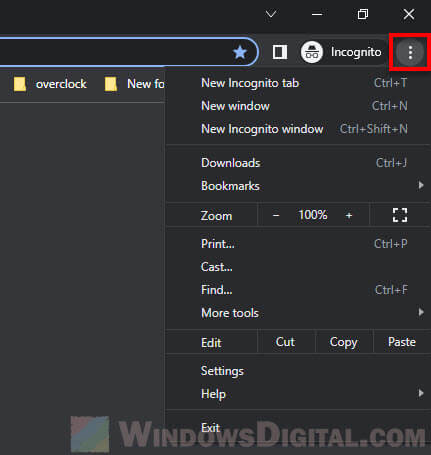The image size is (431, 455).
Task: Select New Incognito tab
Action: 298,83
